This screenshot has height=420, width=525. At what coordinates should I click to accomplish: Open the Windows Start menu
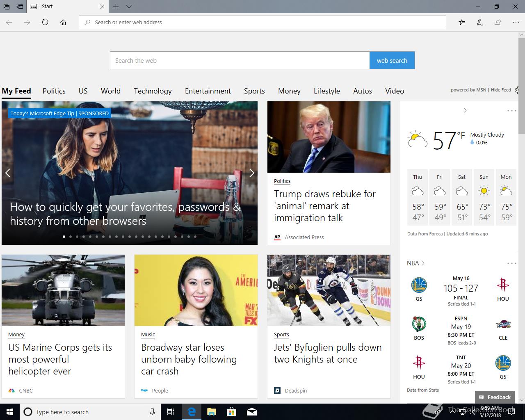tap(10, 412)
